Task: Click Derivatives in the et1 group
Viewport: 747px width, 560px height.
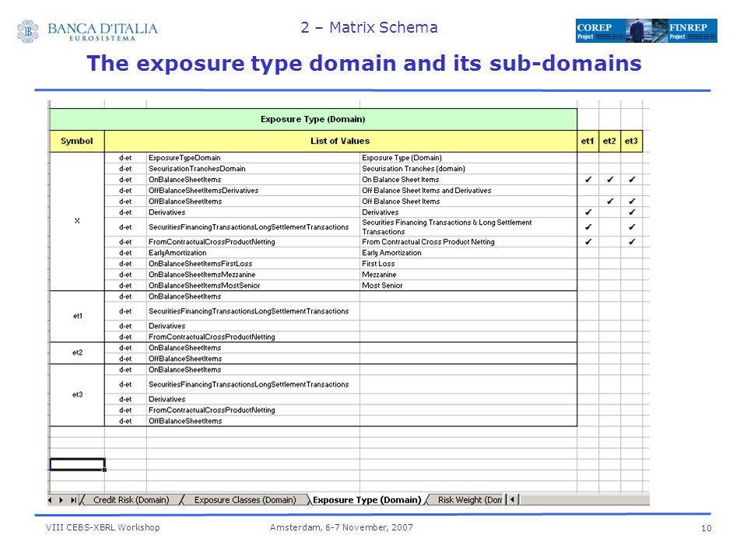Action: (253, 326)
